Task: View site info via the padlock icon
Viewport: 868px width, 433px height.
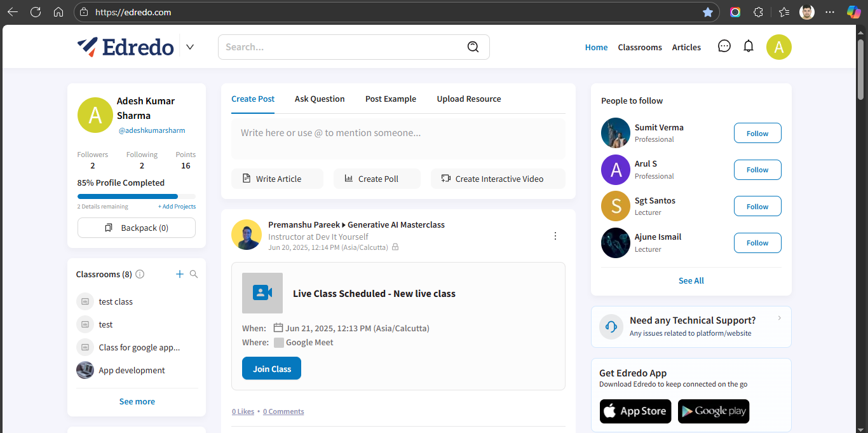Action: click(84, 12)
